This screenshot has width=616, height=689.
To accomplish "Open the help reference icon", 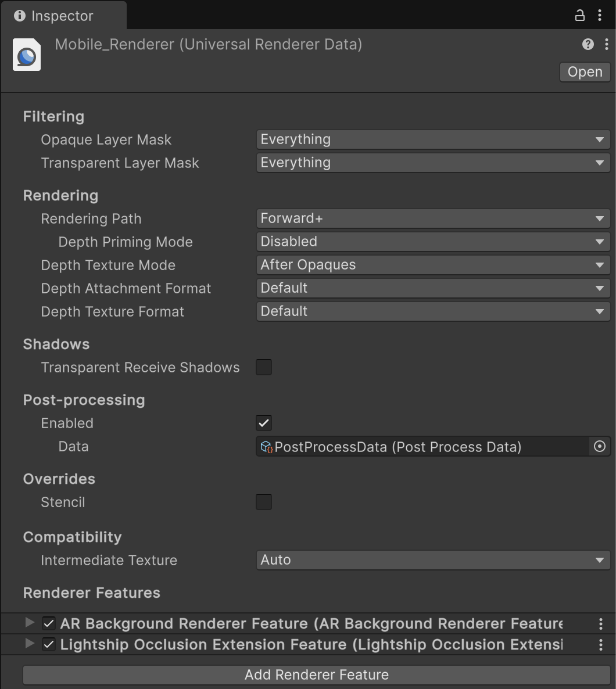I will coord(588,44).
